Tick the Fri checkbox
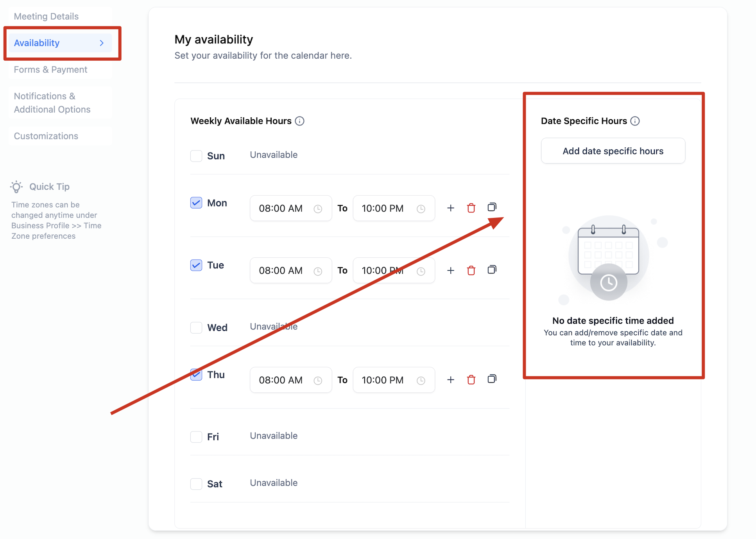 (x=196, y=437)
